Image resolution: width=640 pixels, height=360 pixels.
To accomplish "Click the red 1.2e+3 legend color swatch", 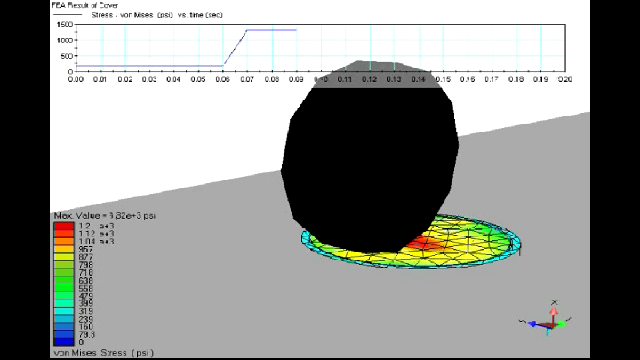I will [64, 226].
